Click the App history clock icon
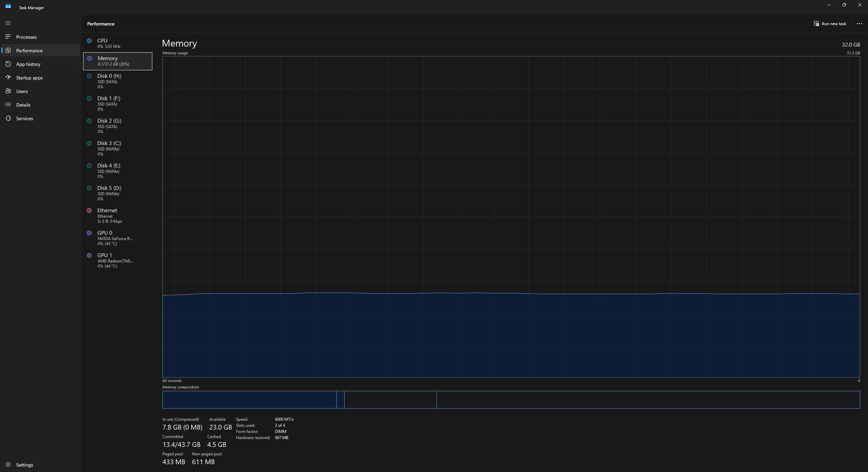The image size is (868, 472). click(x=8, y=64)
